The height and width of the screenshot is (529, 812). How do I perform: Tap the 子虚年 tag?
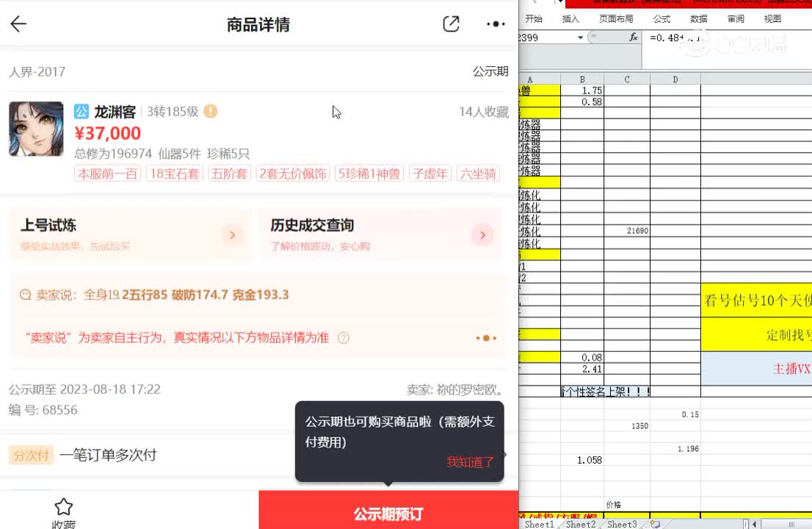coord(429,173)
